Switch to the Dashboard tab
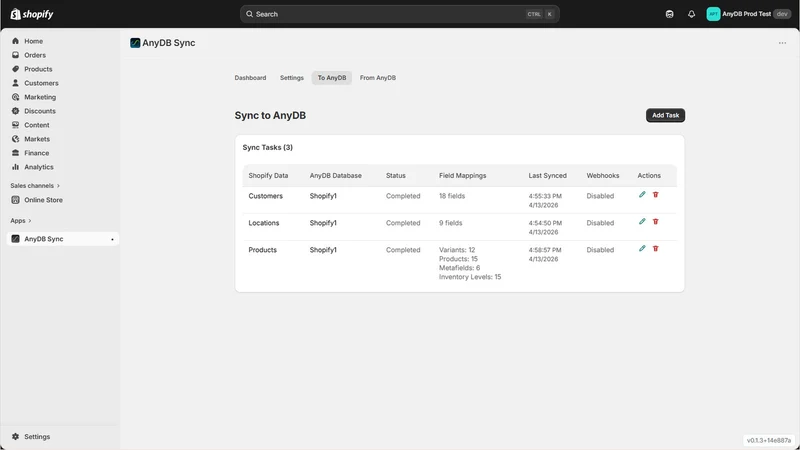800x450 pixels. click(250, 78)
